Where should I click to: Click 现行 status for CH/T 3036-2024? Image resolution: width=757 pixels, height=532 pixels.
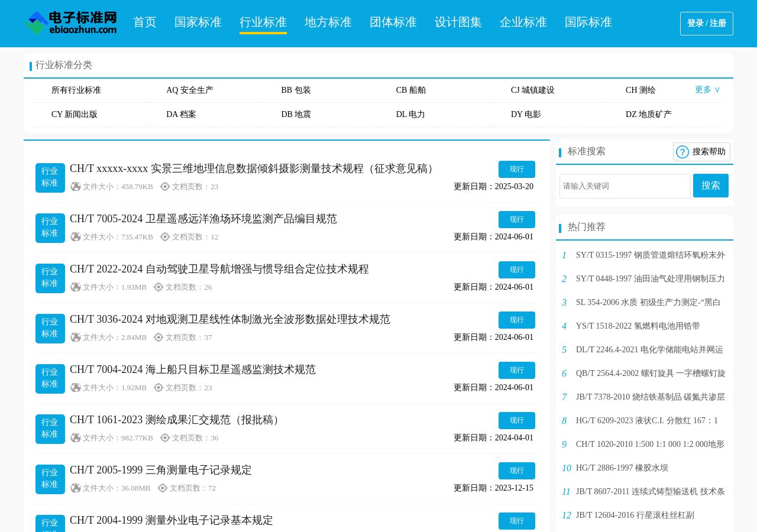click(517, 320)
